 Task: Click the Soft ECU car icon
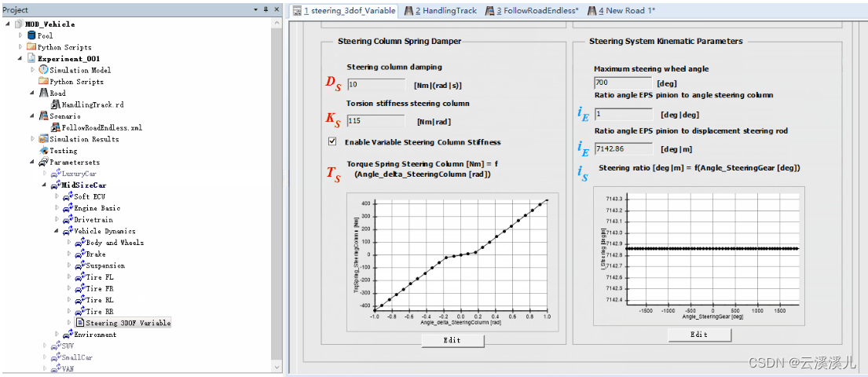click(68, 196)
